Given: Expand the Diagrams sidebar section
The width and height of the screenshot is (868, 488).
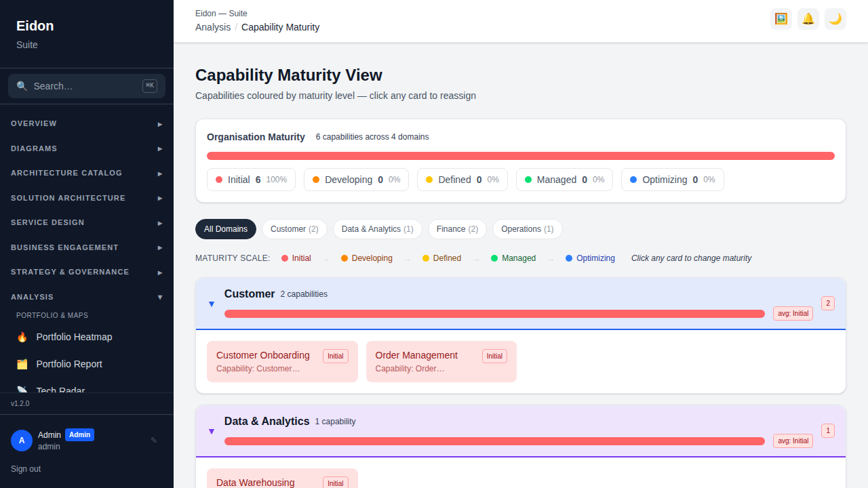Looking at the screenshot, I should tap(87, 148).
